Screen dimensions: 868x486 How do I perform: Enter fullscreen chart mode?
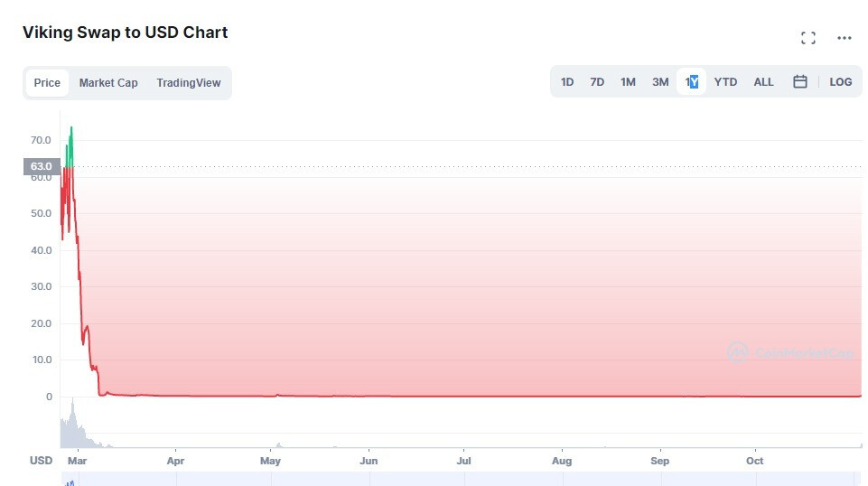[807, 38]
